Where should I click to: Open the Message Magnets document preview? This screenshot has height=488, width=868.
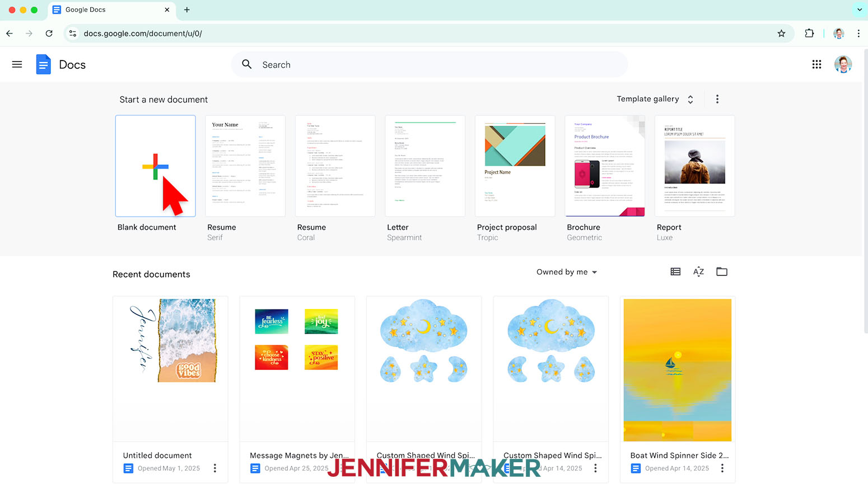point(297,369)
